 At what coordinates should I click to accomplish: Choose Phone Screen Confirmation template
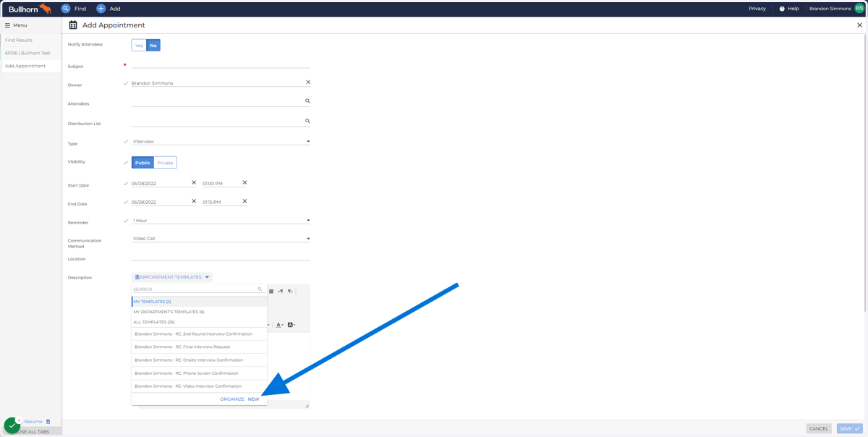(199, 373)
